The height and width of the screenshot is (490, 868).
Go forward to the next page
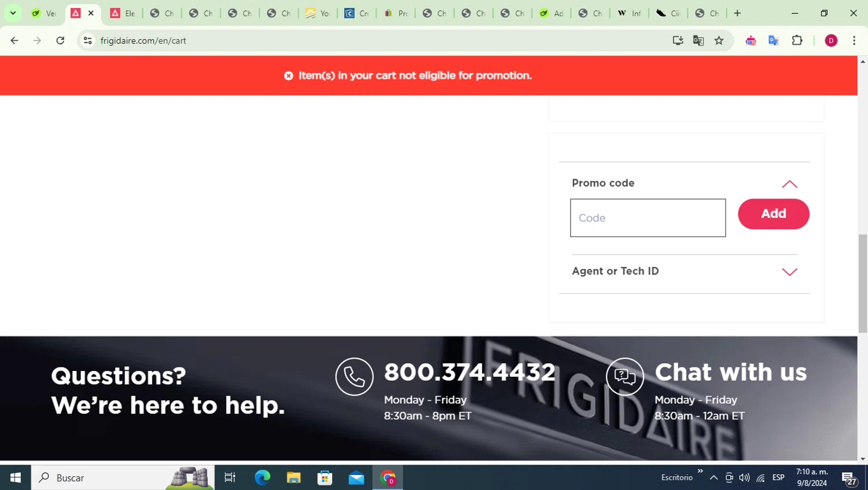(37, 40)
